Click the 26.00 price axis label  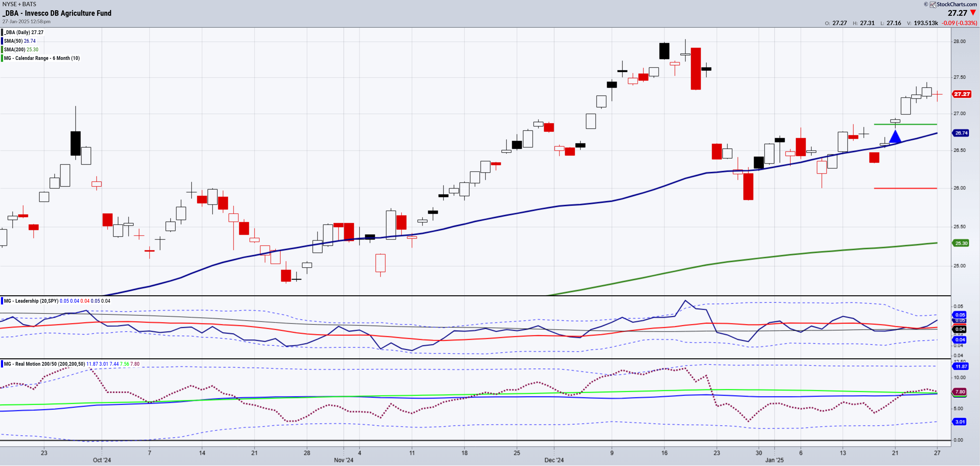(x=959, y=188)
